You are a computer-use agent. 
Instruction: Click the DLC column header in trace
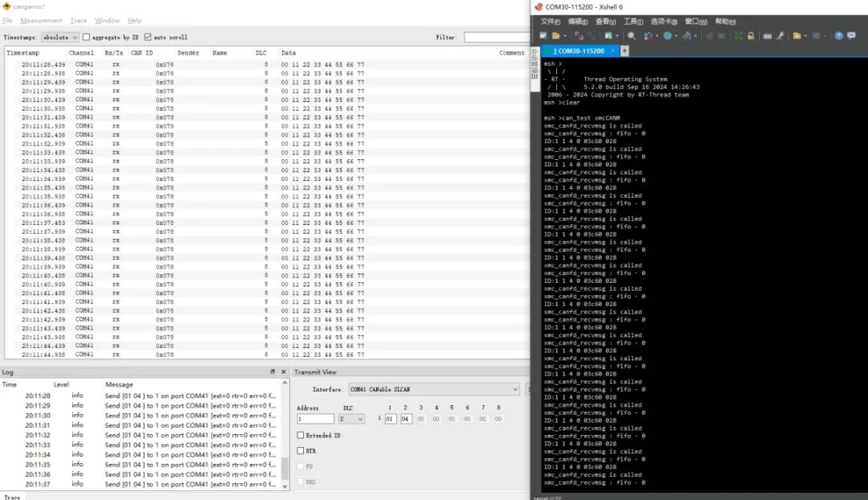pos(260,52)
